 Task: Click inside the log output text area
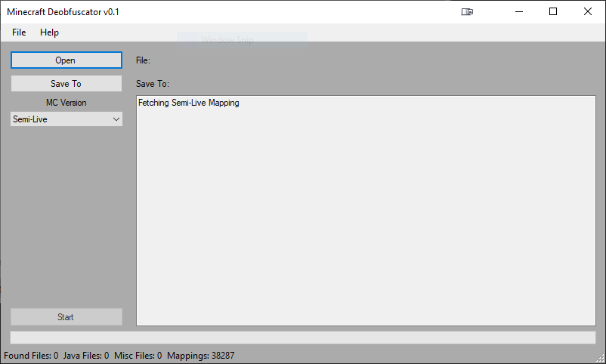click(x=366, y=211)
